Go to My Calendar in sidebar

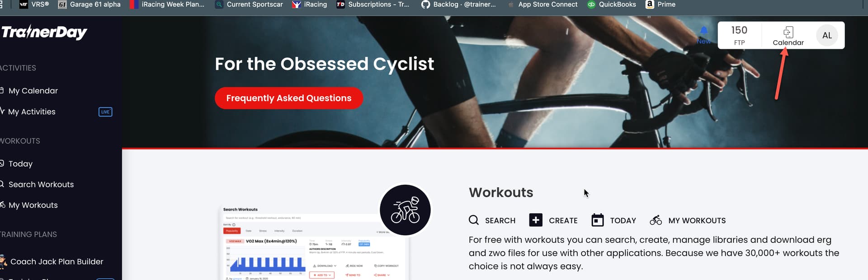33,91
